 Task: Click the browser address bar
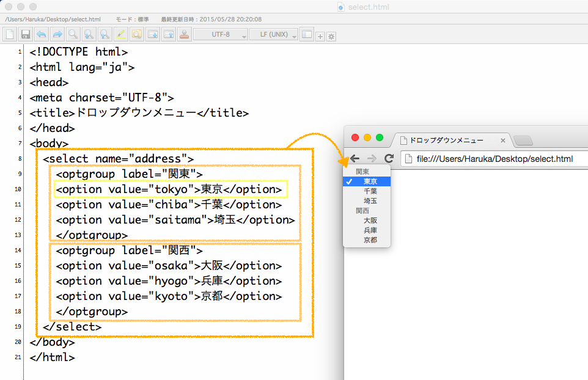(x=495, y=159)
